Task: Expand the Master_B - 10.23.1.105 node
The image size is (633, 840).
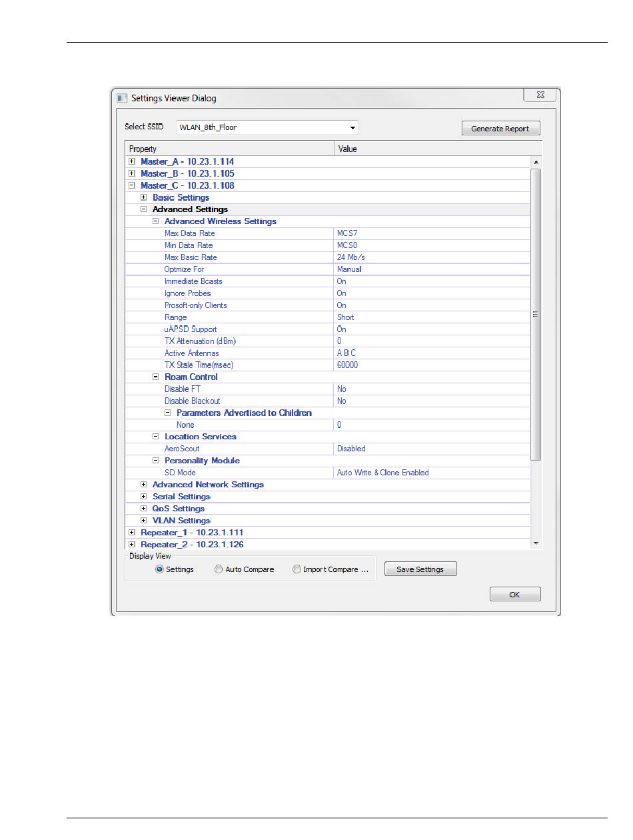Action: tap(132, 173)
